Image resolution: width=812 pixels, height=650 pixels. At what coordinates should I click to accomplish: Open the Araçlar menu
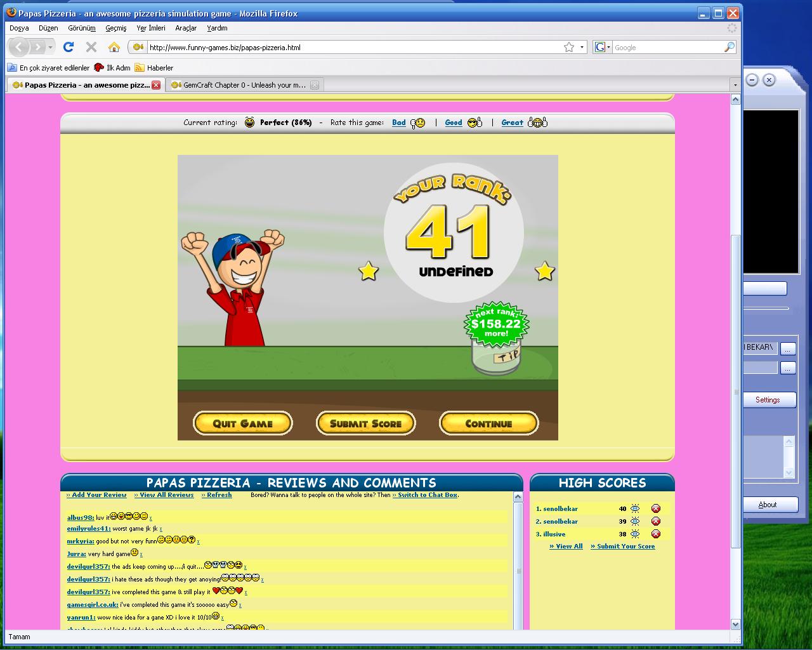(x=185, y=28)
